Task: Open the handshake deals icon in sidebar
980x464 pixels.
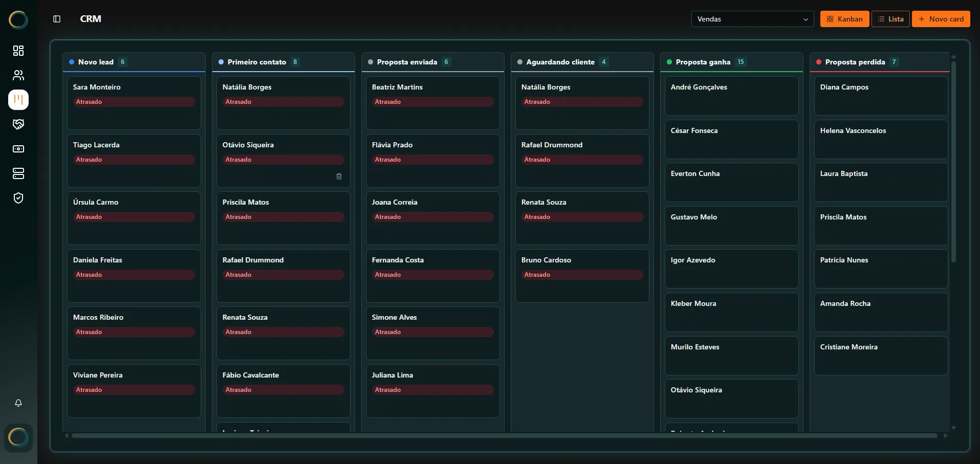Action: pos(18,124)
